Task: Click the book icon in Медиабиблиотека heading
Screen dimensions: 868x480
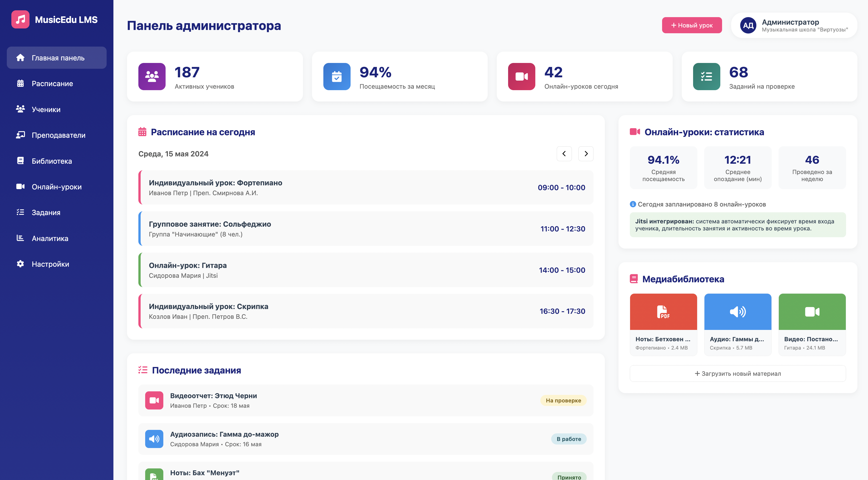Action: tap(634, 279)
